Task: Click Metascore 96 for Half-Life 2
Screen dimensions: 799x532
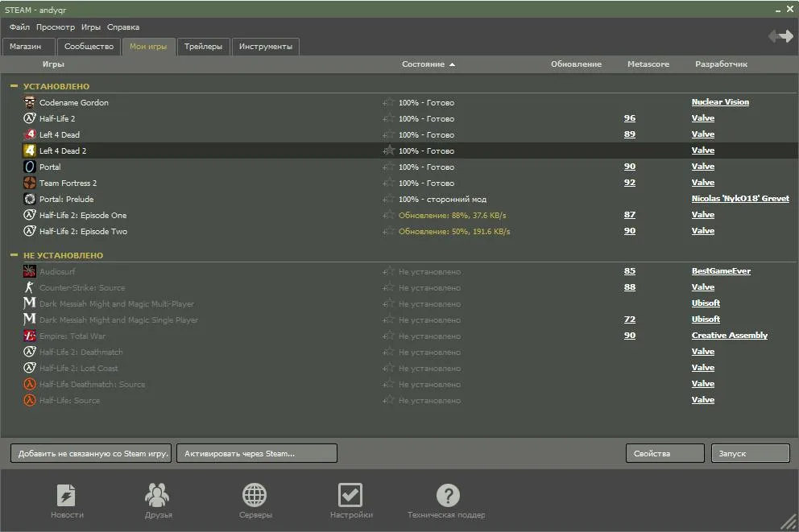Action: click(x=629, y=118)
